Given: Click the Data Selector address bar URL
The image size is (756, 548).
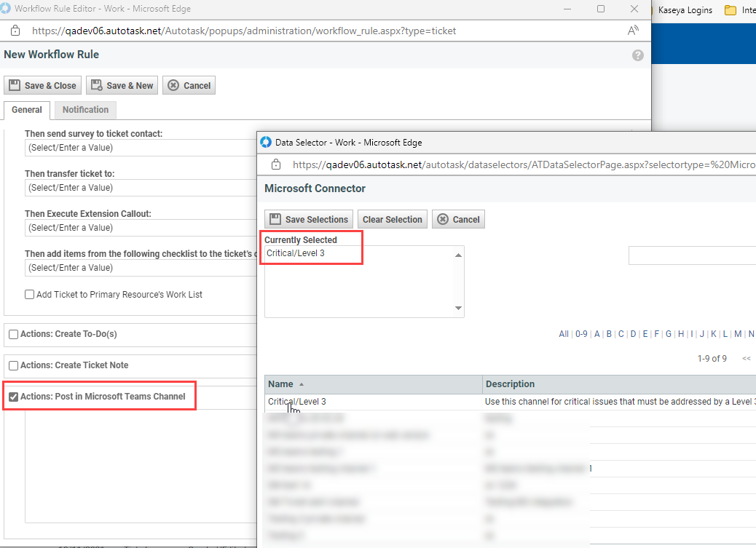Looking at the screenshot, I should click(x=524, y=164).
